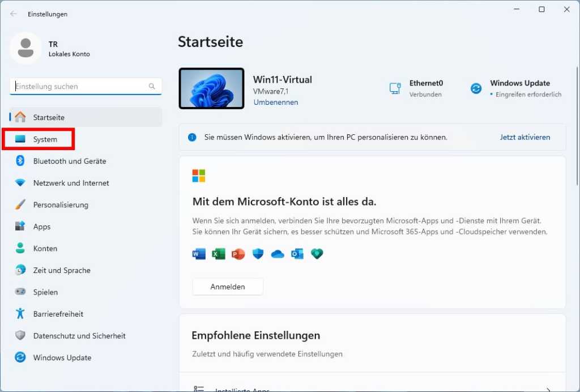Open Windows Update from the sidebar
This screenshot has width=580, height=392.
59,357
